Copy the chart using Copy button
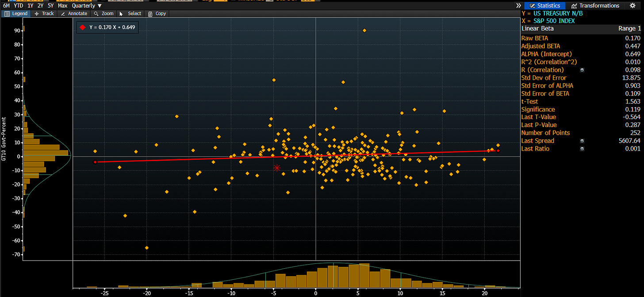Image resolution: width=644 pixels, height=297 pixels. coord(157,14)
